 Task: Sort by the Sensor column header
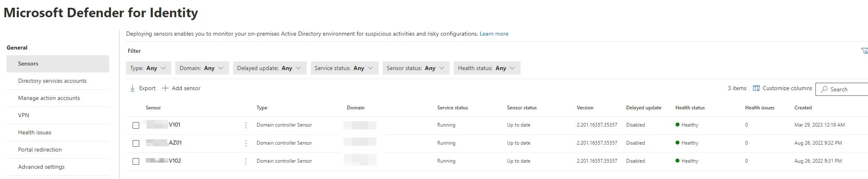coord(153,108)
